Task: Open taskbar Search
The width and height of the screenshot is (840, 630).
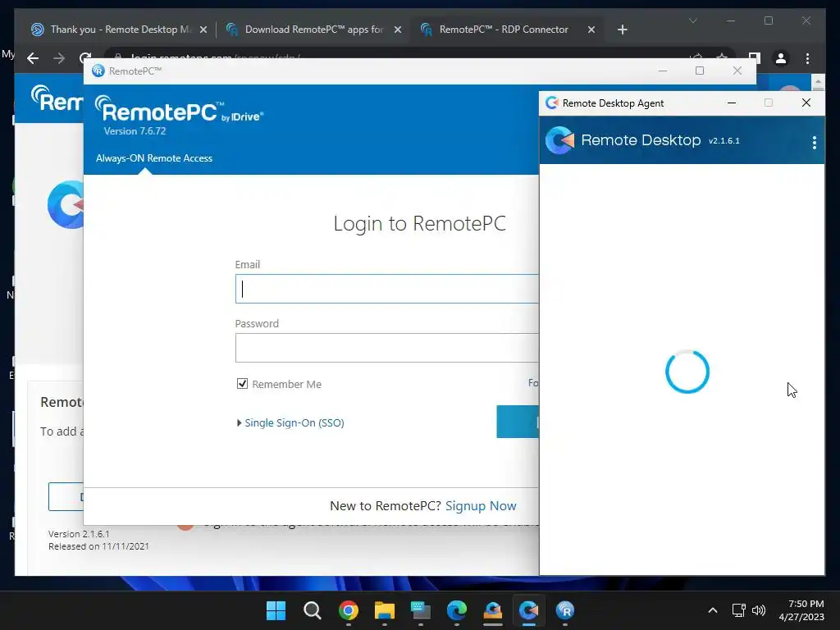Action: click(x=313, y=610)
